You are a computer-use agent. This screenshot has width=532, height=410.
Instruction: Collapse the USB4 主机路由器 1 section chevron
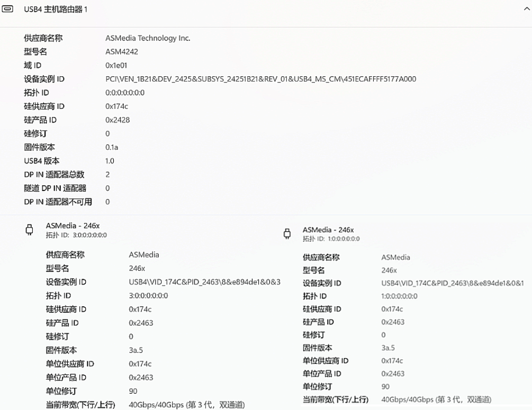(520, 10)
